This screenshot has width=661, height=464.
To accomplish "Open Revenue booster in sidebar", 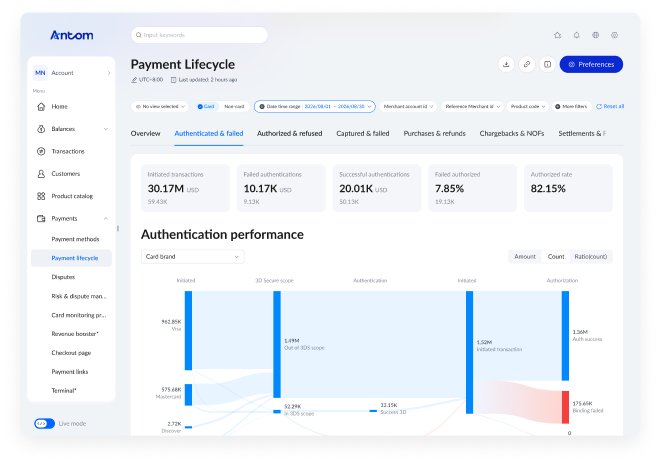I will pos(75,334).
